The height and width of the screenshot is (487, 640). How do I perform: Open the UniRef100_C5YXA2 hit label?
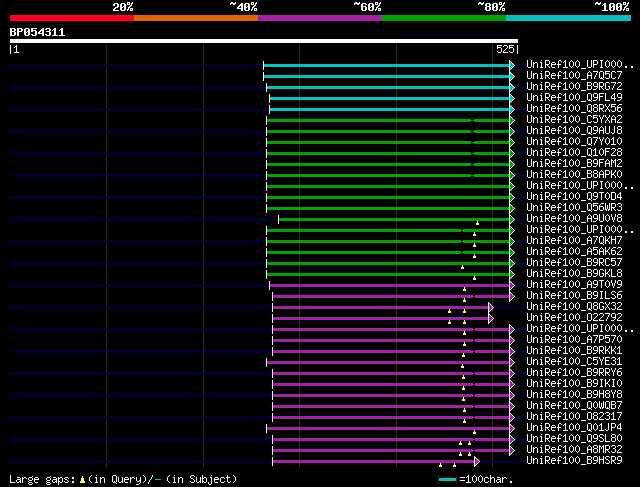coord(574,120)
